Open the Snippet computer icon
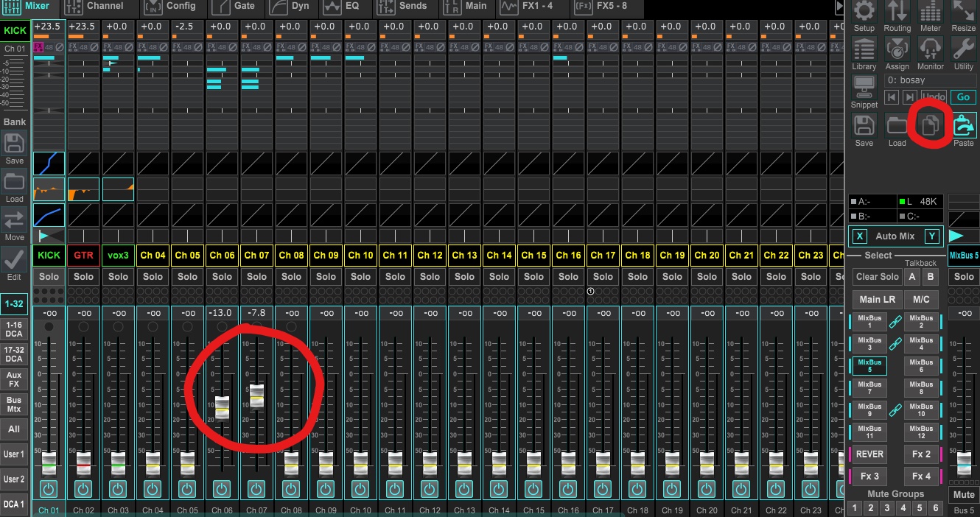The image size is (980, 517). coord(864,86)
